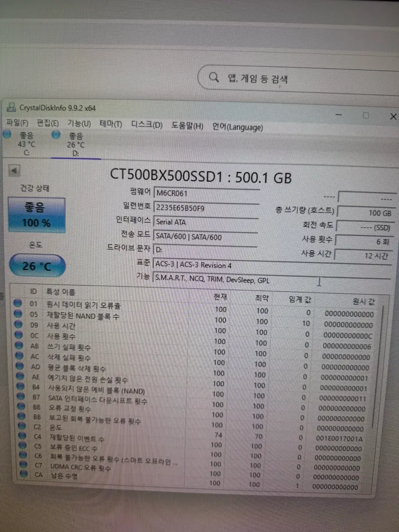Click the status dot for row BB

(x=22, y=417)
